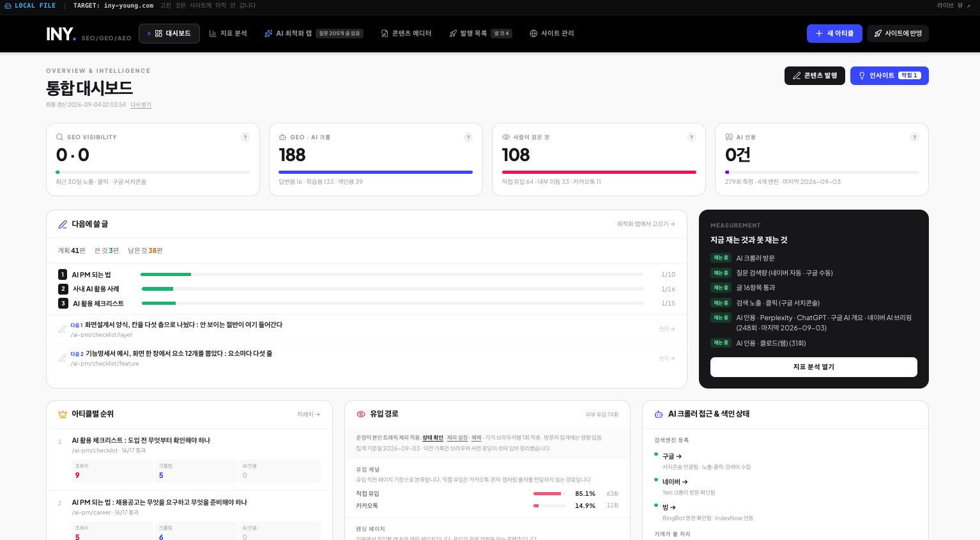Image resolution: width=980 pixels, height=540 pixels.
Task: Click the 지표 분석 열기 button
Action: [x=814, y=367]
